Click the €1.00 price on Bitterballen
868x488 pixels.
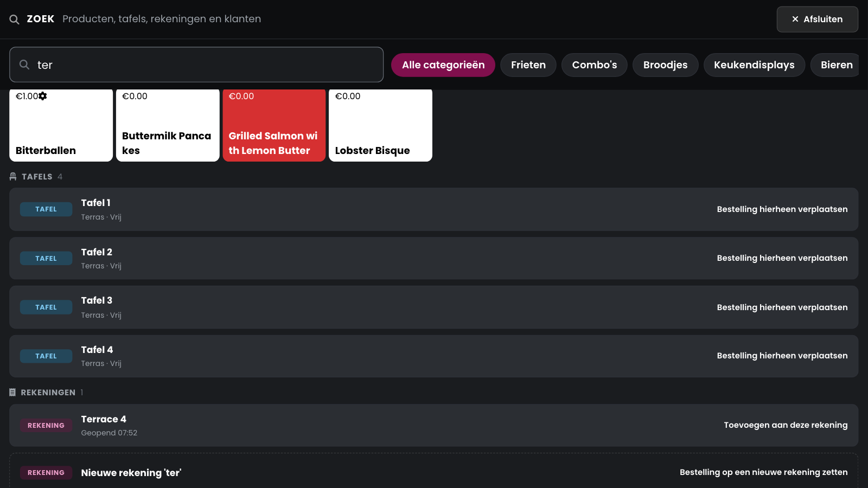point(27,96)
